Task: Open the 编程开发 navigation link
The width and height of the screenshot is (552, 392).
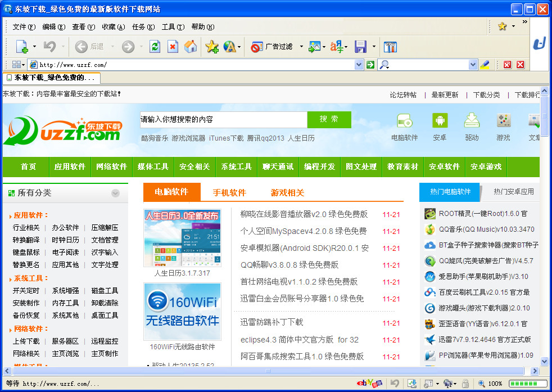Action: pos(319,166)
